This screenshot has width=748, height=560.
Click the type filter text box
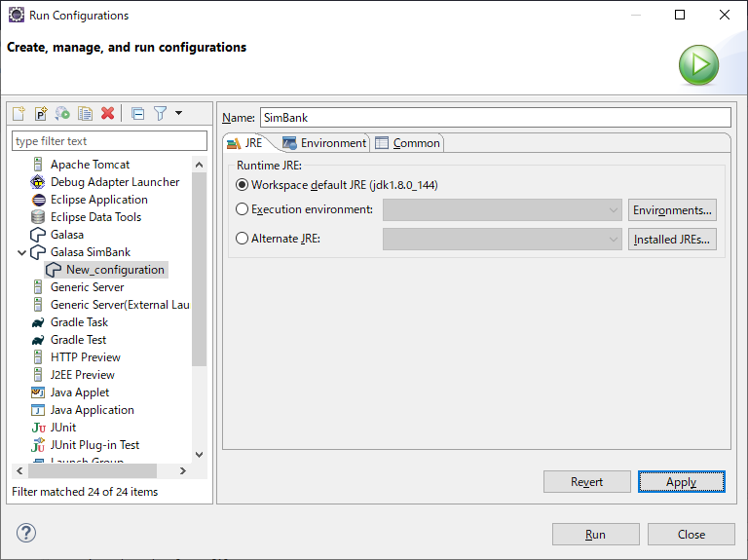tap(110, 140)
